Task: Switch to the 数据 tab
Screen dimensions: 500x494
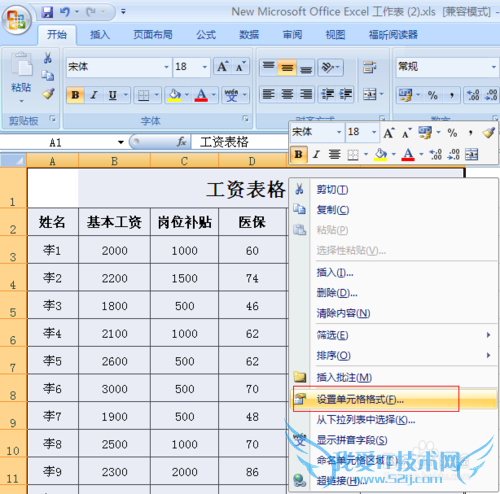Action: point(249,35)
